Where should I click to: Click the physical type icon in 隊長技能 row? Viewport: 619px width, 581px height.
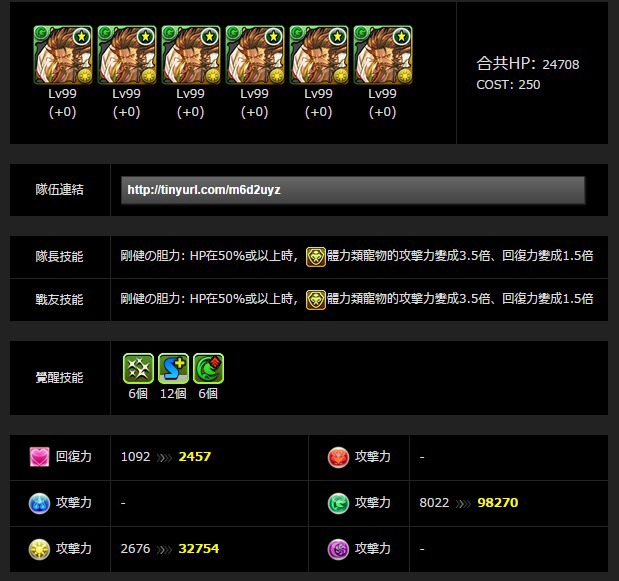tap(316, 257)
